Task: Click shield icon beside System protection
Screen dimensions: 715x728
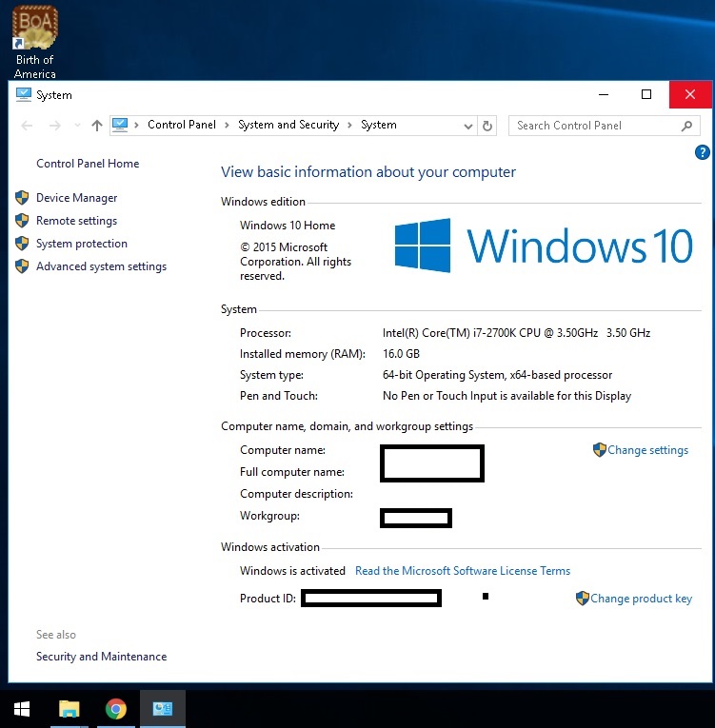Action: (22, 243)
